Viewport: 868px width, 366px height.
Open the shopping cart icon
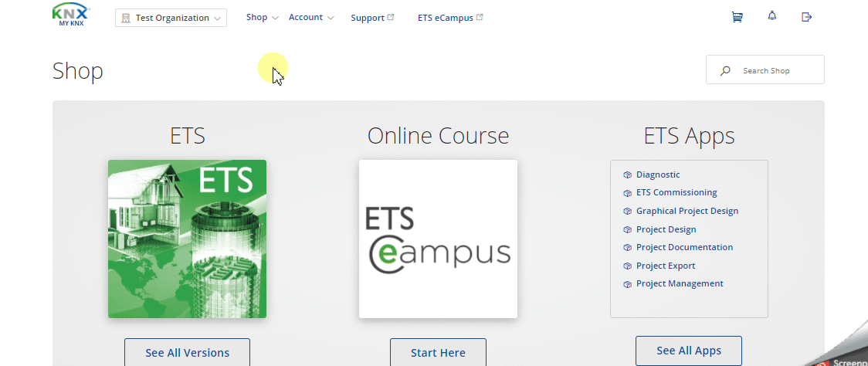pyautogui.click(x=737, y=17)
